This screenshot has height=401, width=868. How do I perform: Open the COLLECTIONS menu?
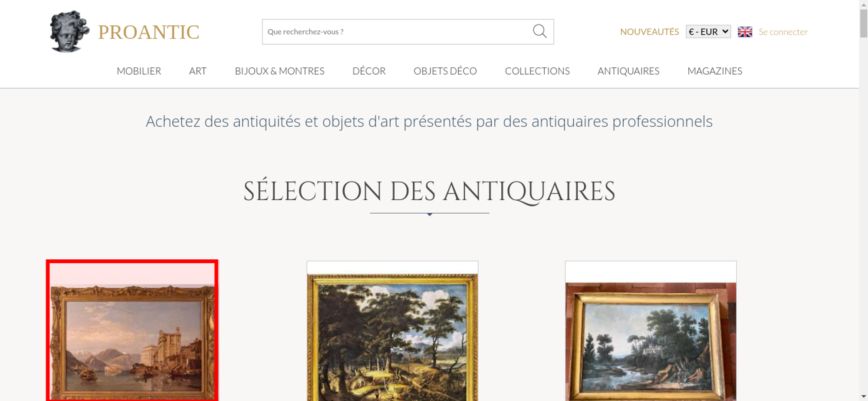tap(537, 71)
